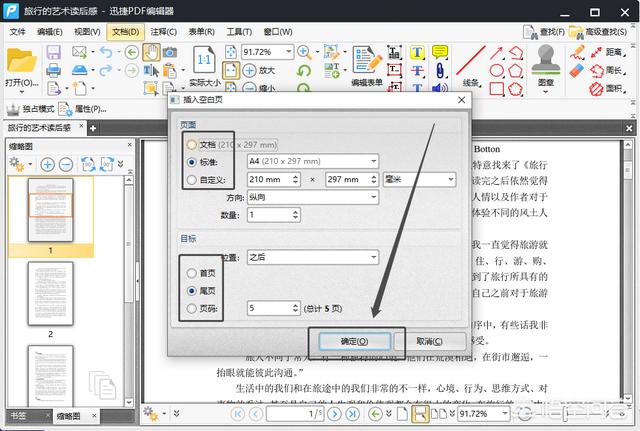
Task: Select the 标准 standard size radio
Action: tap(191, 162)
